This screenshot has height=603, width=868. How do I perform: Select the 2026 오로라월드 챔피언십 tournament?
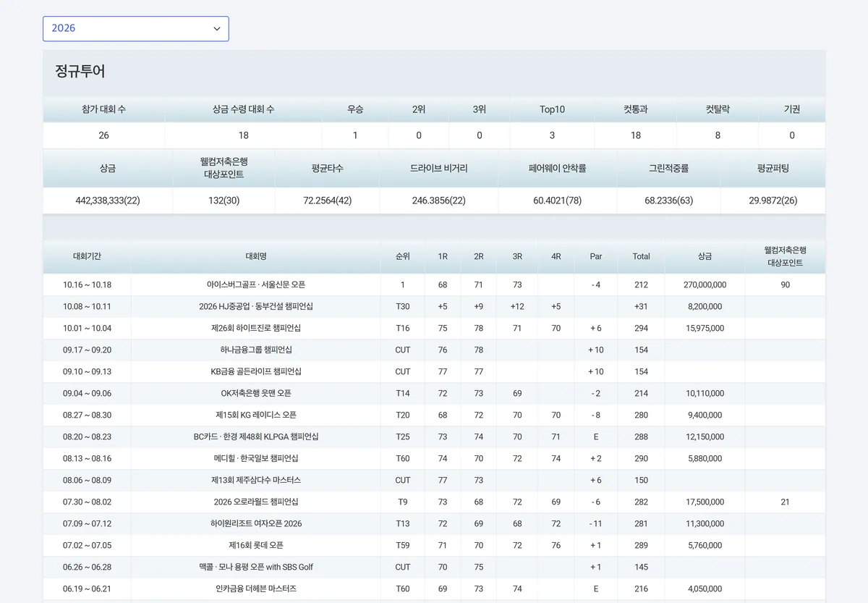pos(256,502)
